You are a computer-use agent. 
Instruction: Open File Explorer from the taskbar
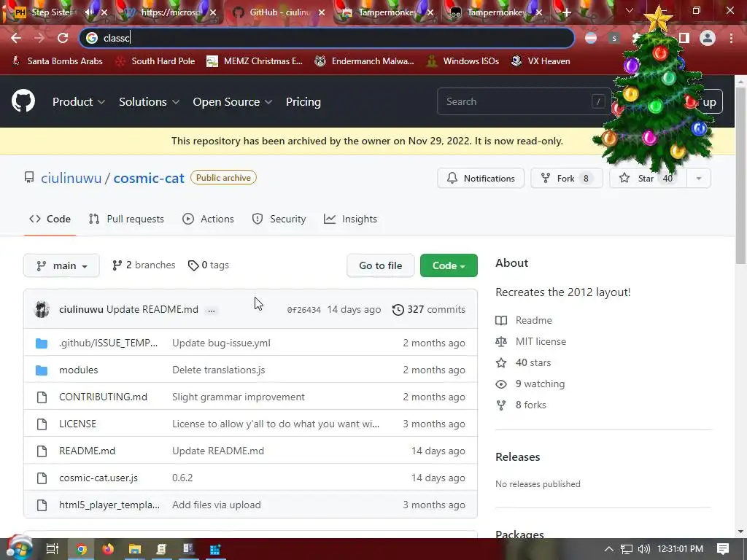[x=135, y=549]
